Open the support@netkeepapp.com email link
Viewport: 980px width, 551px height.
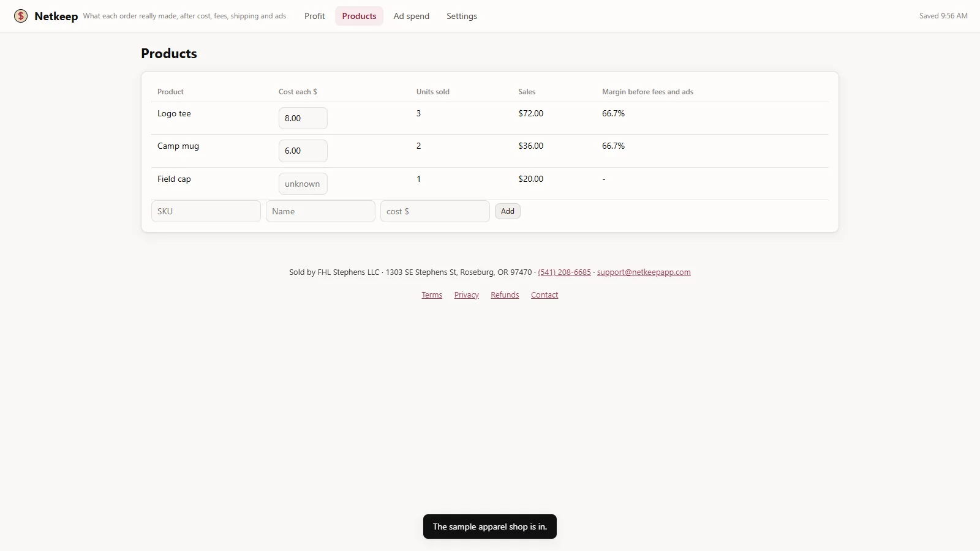coord(644,272)
